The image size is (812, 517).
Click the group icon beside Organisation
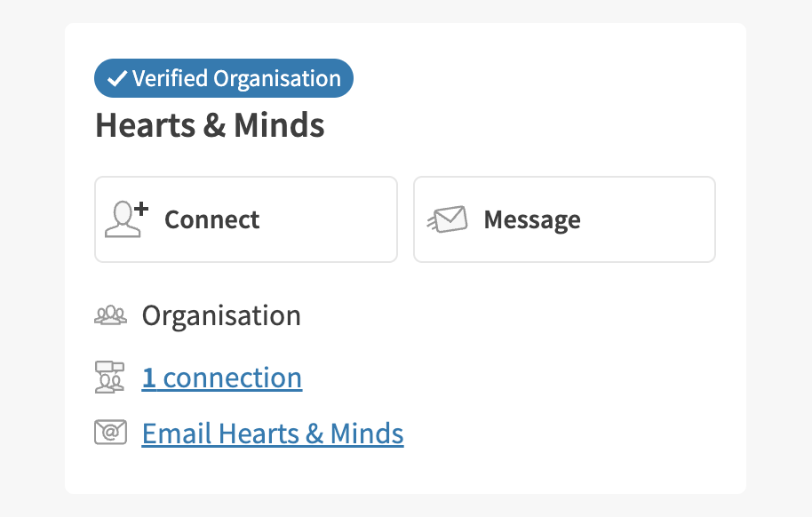pos(111,315)
